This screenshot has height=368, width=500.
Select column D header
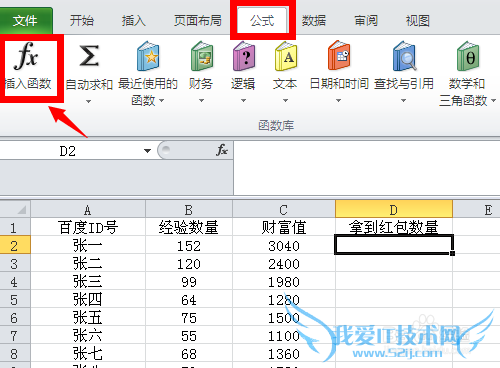[394, 210]
